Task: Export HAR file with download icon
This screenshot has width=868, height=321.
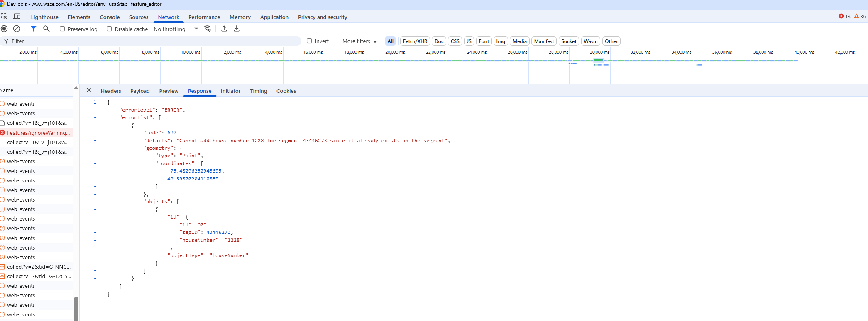Action: (237, 29)
